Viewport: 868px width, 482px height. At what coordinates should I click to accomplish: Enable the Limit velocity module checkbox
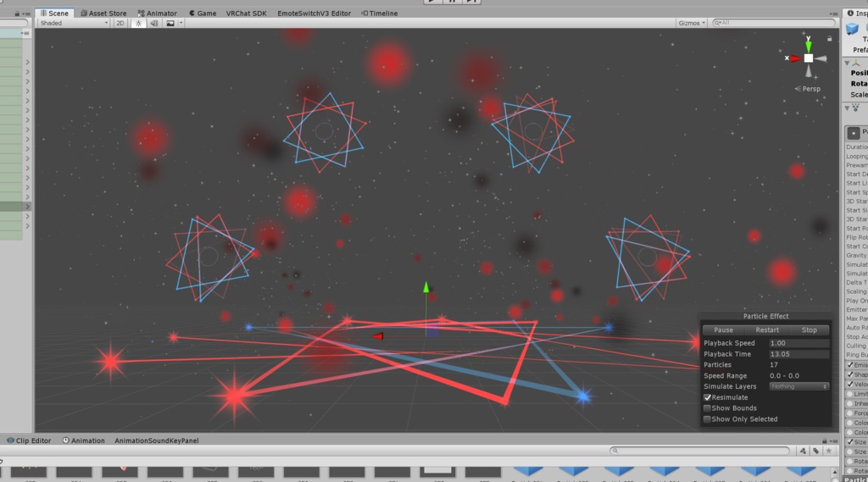[849, 394]
